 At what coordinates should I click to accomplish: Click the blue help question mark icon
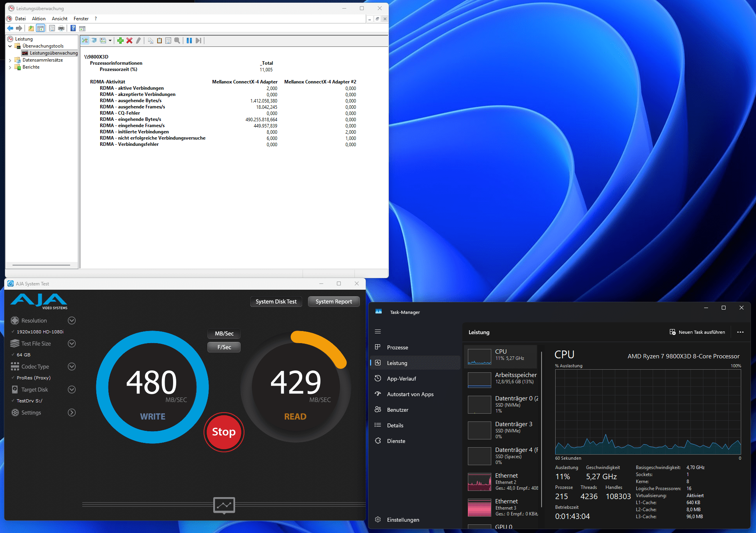[x=73, y=28]
